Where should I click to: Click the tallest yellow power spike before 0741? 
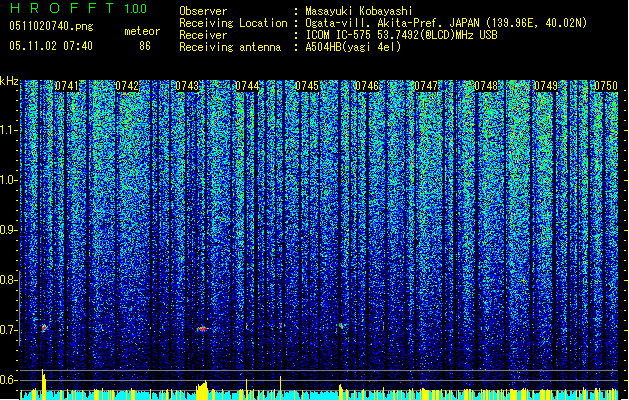tap(43, 384)
